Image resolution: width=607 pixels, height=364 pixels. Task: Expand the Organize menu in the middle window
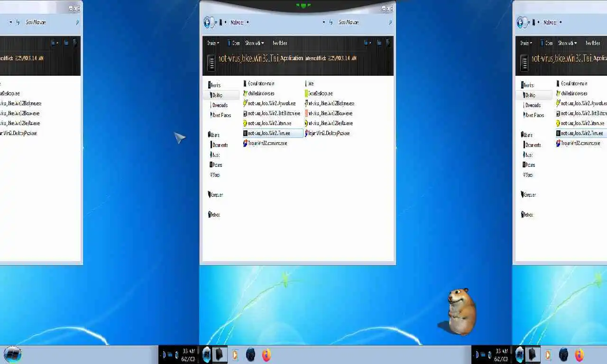(212, 43)
